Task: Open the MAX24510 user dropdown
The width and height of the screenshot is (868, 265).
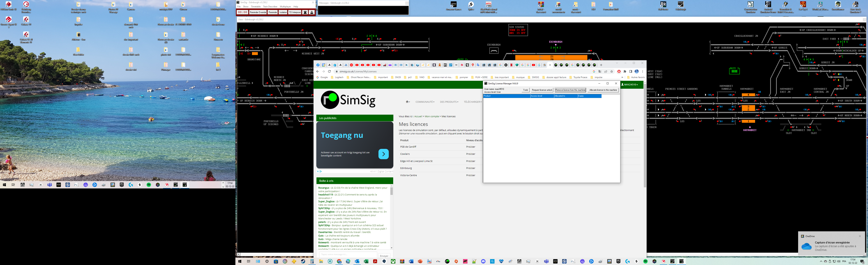Action: point(630,85)
